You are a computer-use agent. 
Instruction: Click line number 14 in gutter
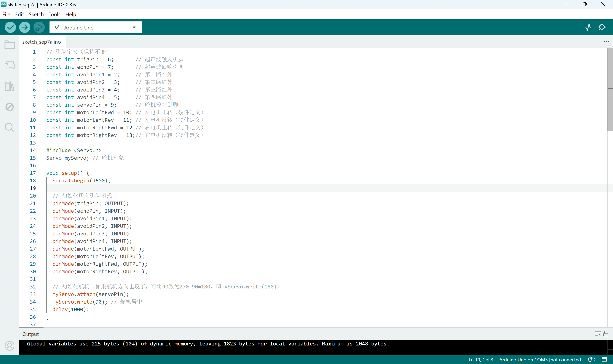[x=33, y=150]
